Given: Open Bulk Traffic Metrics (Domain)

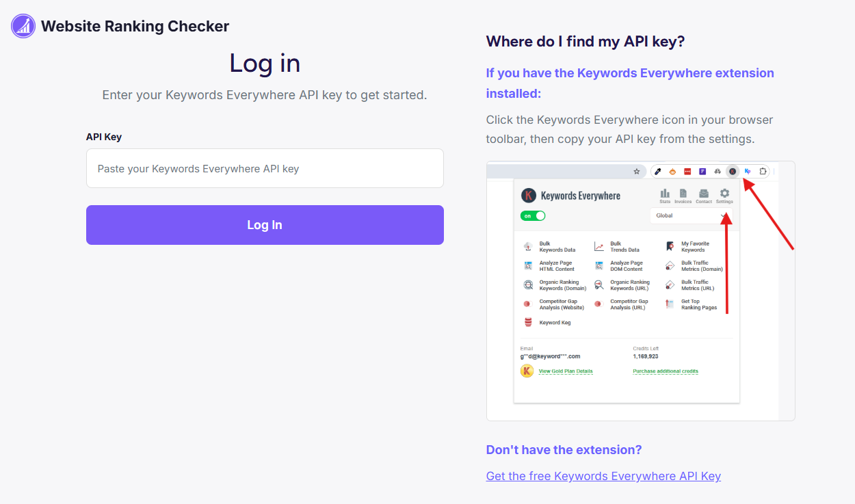Looking at the screenshot, I should pos(669,265).
